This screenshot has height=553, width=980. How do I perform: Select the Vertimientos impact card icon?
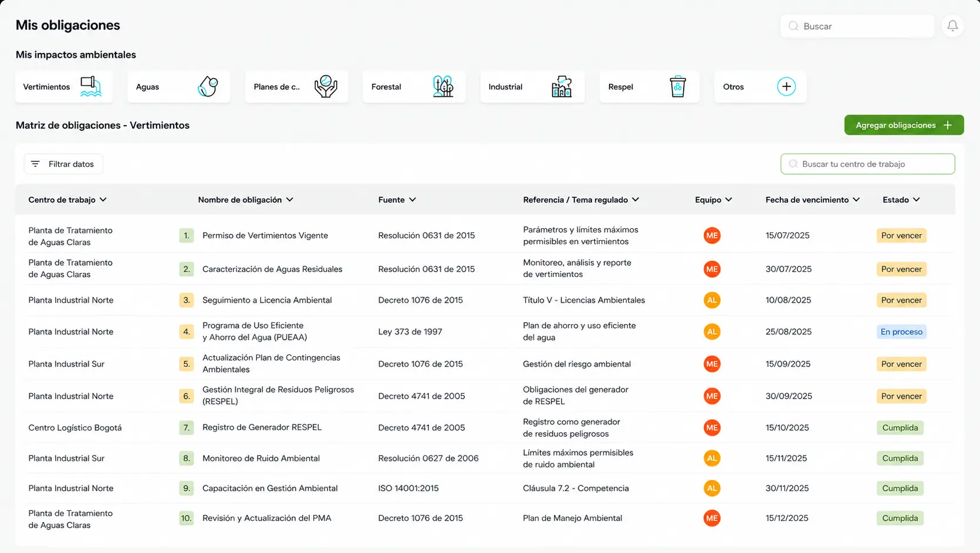[91, 86]
